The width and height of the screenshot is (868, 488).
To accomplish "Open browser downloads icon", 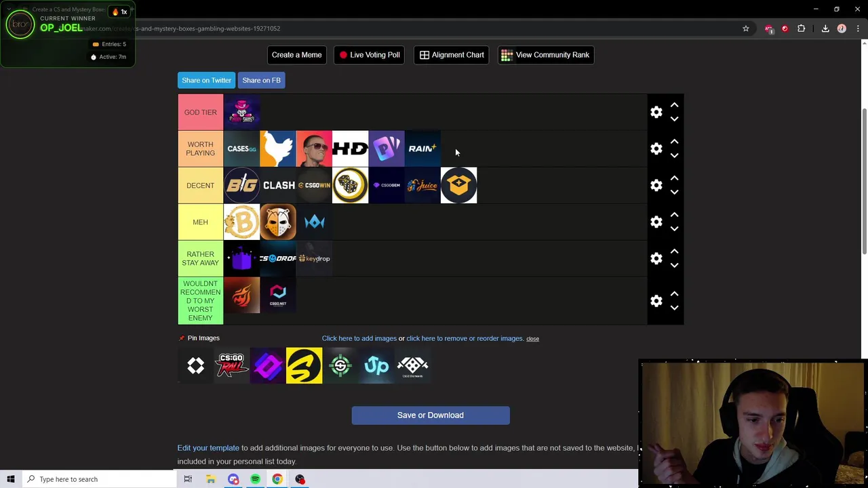I will pyautogui.click(x=825, y=28).
